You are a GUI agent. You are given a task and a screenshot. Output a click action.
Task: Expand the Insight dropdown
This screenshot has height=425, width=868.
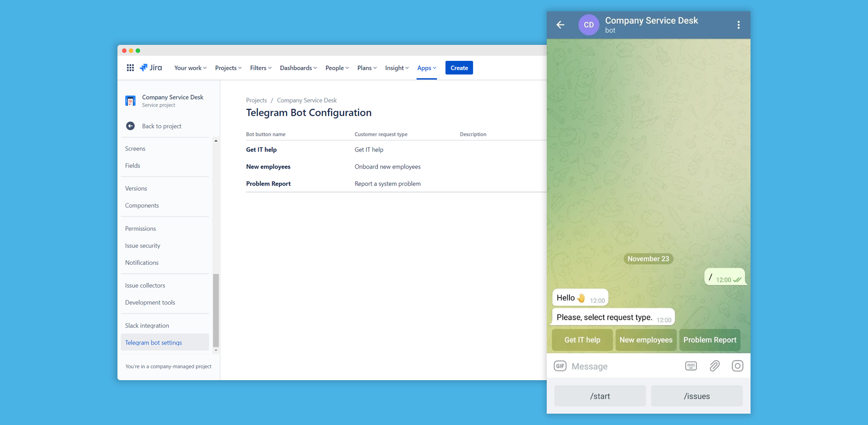pos(397,68)
